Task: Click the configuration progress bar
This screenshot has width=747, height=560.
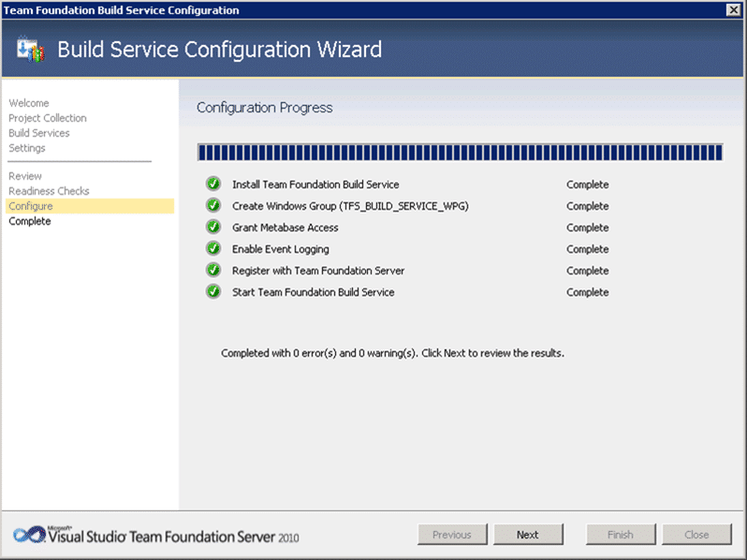Action: 461,153
